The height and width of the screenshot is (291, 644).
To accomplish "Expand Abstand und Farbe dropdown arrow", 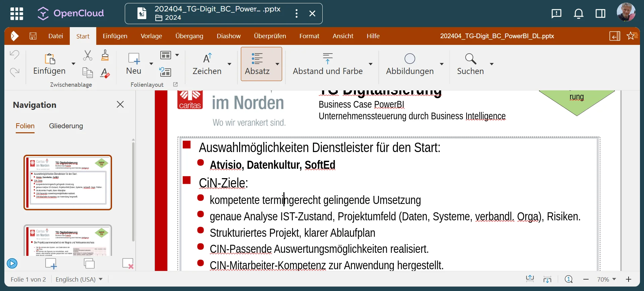I will coord(371,64).
